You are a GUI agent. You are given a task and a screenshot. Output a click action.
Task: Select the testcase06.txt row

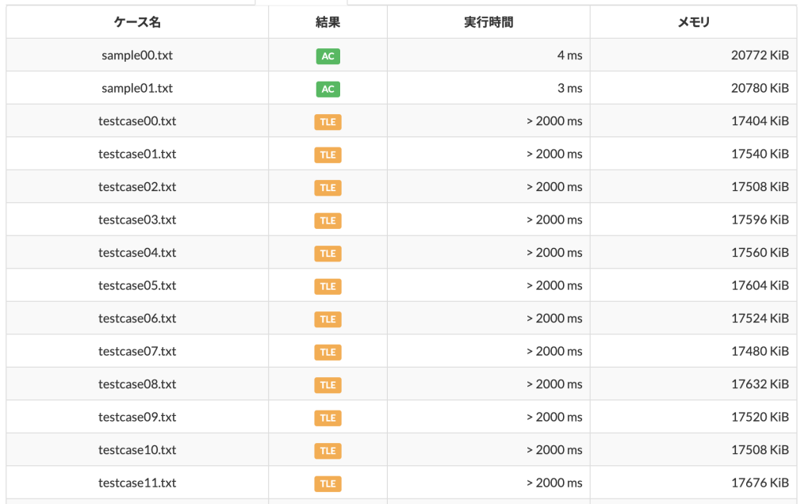pos(136,318)
